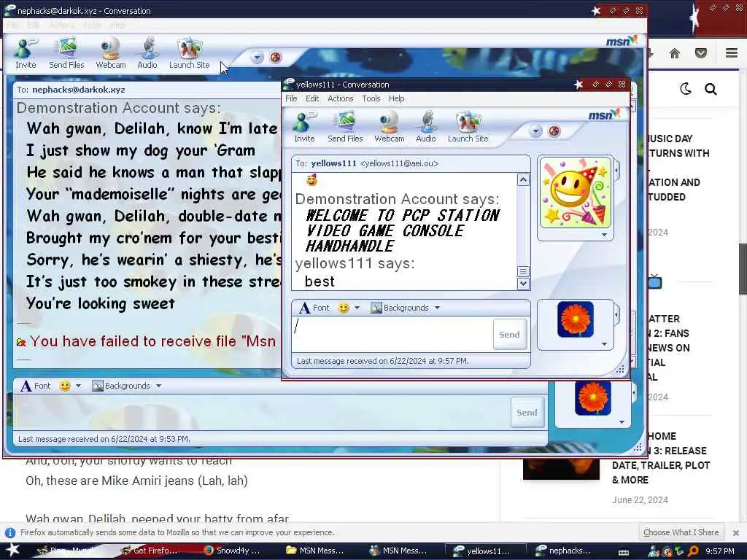
Task: Switch to nephacks taskbar button
Action: (567, 551)
